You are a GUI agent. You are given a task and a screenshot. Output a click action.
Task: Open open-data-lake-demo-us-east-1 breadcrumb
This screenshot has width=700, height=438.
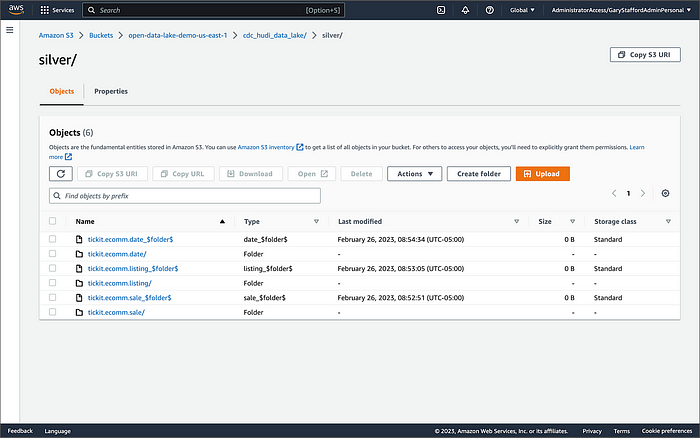pos(178,35)
